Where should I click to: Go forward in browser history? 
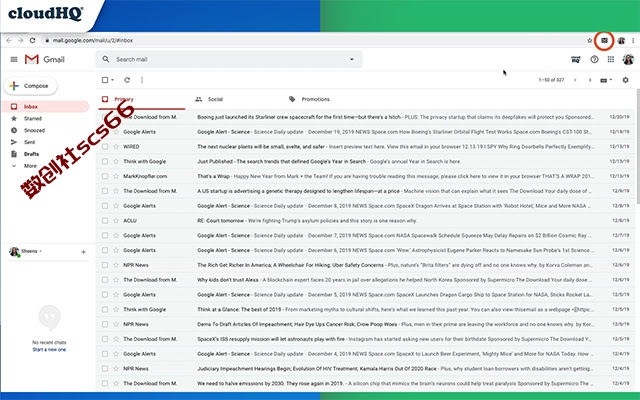20,40
